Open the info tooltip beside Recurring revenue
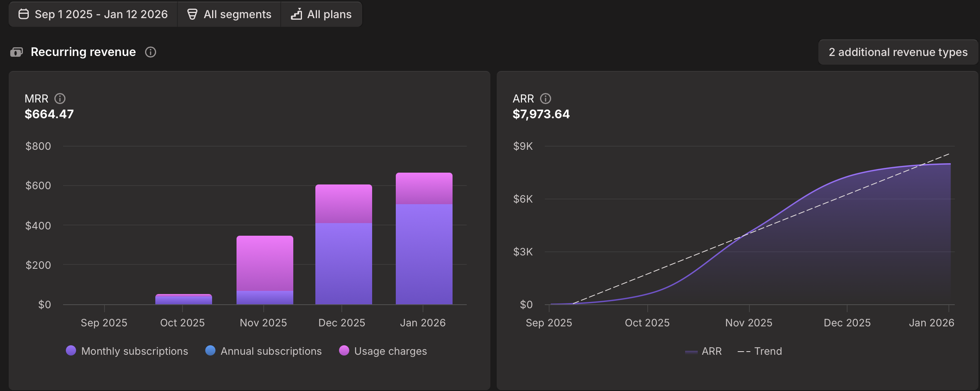The width and height of the screenshot is (980, 391). coord(151,52)
